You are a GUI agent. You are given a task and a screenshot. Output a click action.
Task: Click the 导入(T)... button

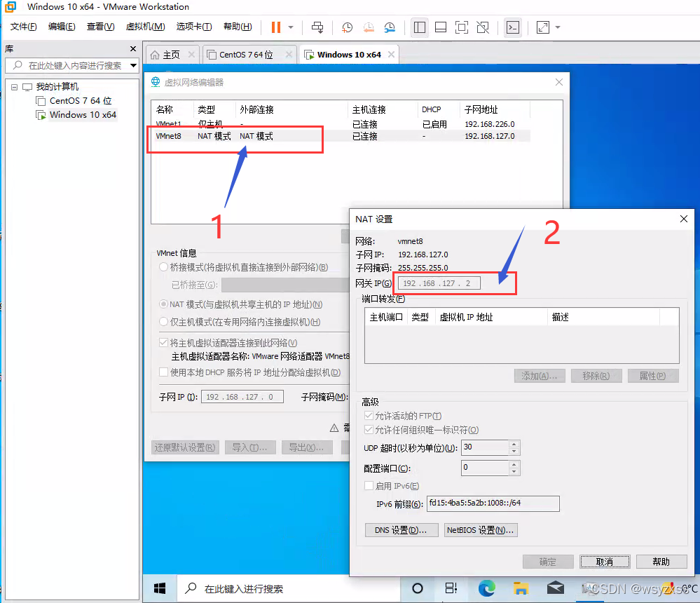coord(250,447)
